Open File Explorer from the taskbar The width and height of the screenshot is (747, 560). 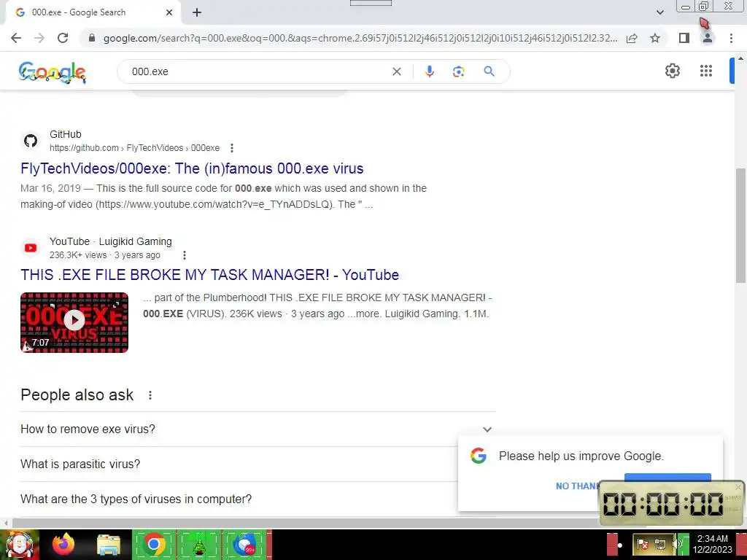(x=109, y=545)
